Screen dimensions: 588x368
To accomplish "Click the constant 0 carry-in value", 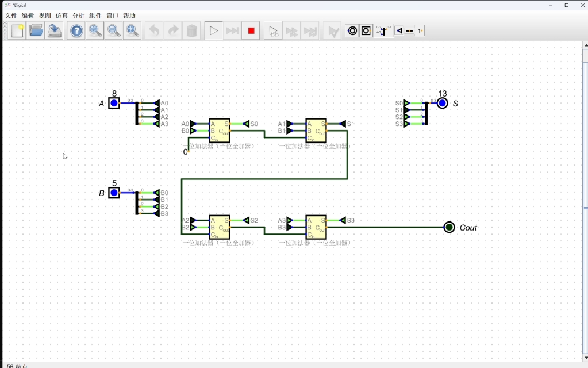I will 186,152.
